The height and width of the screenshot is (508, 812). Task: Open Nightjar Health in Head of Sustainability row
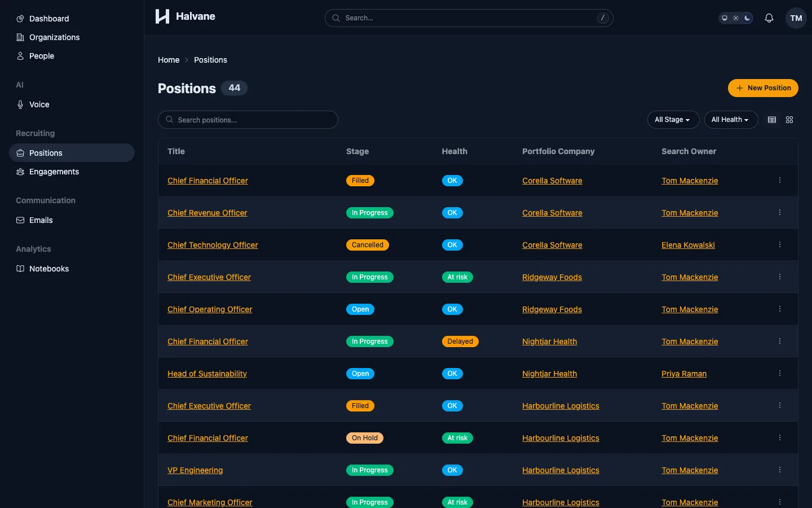tap(549, 374)
